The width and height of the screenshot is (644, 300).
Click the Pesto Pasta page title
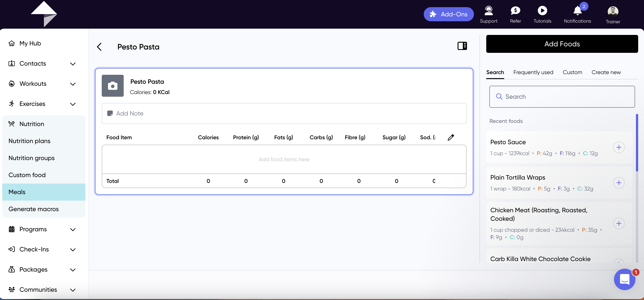(138, 47)
